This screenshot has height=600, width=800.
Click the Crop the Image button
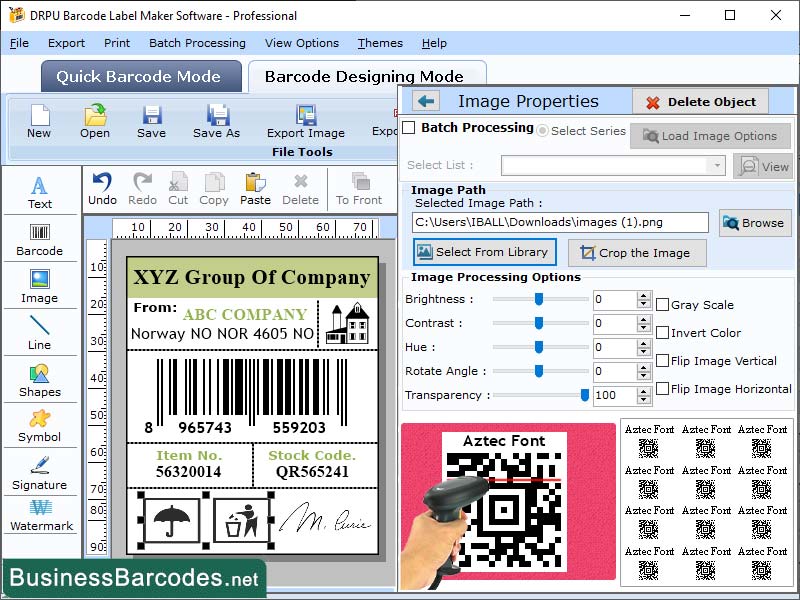point(637,253)
